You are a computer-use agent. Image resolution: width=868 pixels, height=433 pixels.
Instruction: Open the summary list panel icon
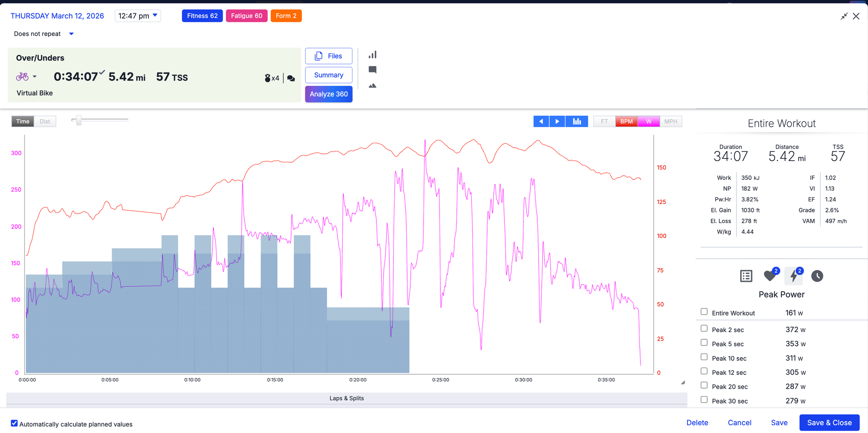pos(746,276)
